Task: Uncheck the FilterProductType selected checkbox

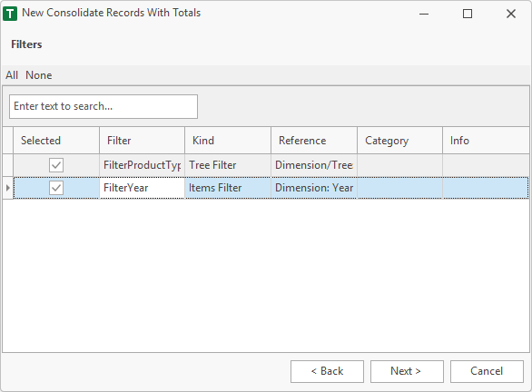Action: (56, 165)
